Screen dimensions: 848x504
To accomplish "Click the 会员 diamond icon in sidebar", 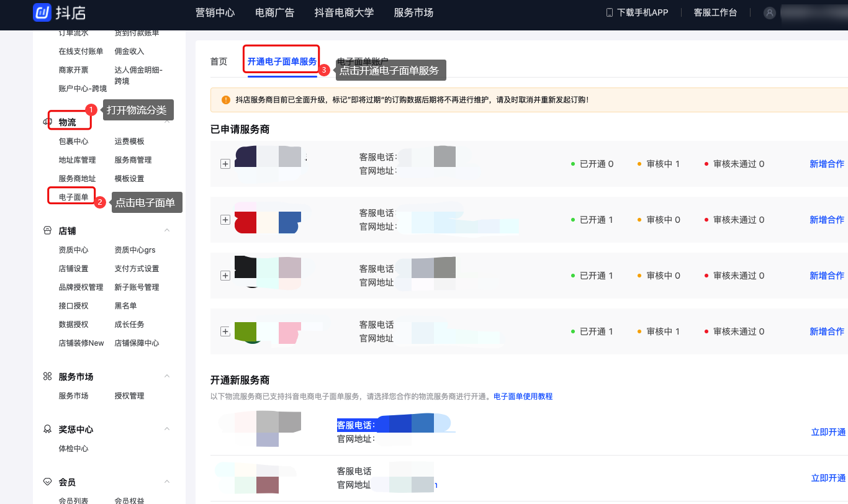I will point(47,482).
